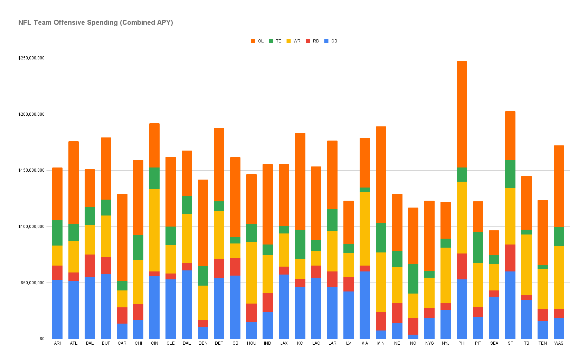
Task: Click the $0 axis label
Action: (42, 339)
